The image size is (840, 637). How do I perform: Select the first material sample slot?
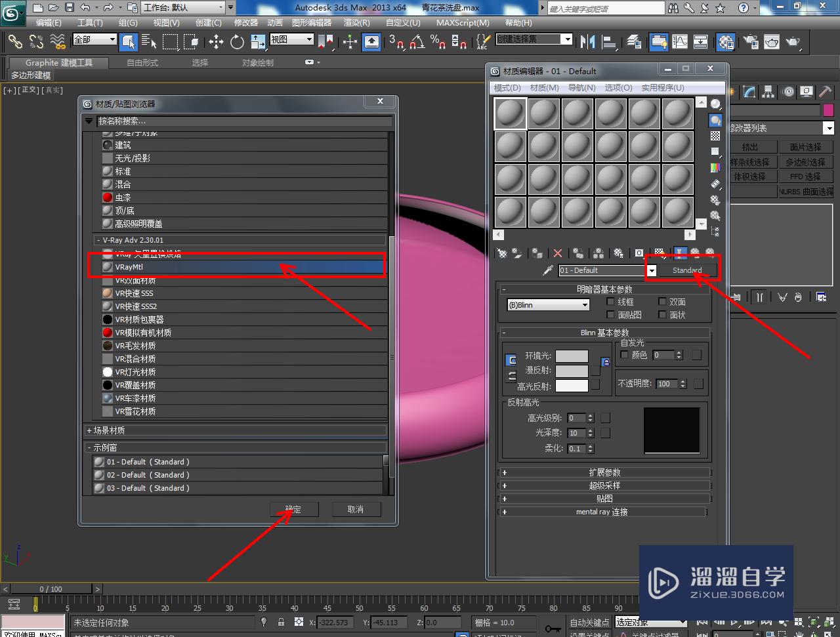pyautogui.click(x=511, y=114)
